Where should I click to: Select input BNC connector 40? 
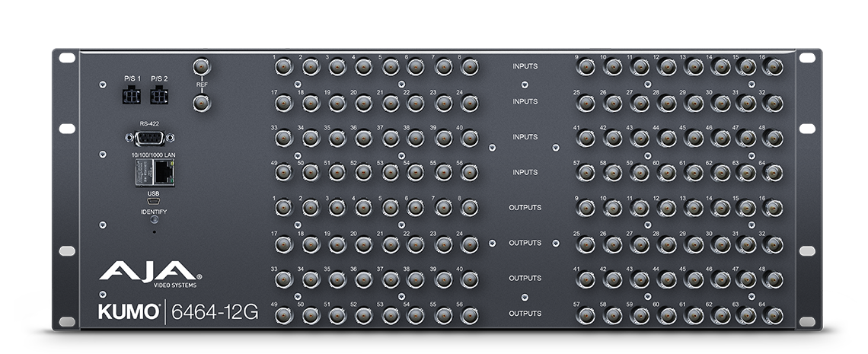point(470,139)
